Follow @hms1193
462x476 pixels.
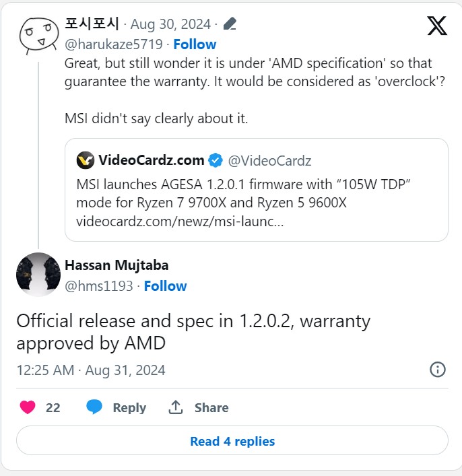pyautogui.click(x=165, y=286)
